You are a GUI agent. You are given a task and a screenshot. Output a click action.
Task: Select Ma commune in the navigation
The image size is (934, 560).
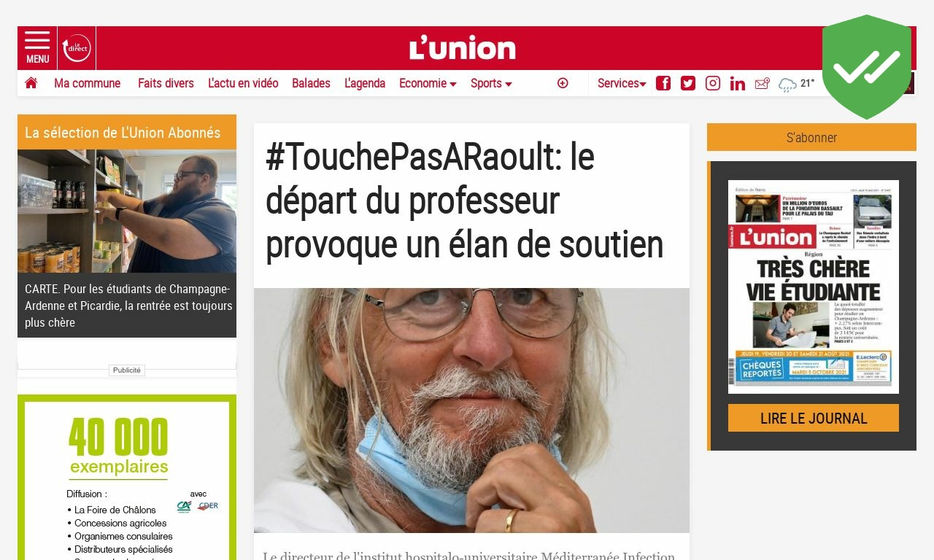(87, 83)
